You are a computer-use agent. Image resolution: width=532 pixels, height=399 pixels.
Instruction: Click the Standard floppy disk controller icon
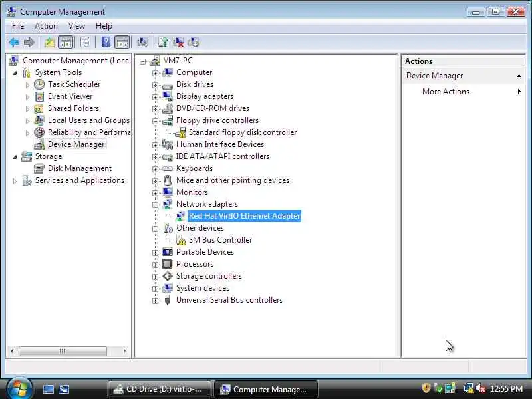[x=181, y=132]
